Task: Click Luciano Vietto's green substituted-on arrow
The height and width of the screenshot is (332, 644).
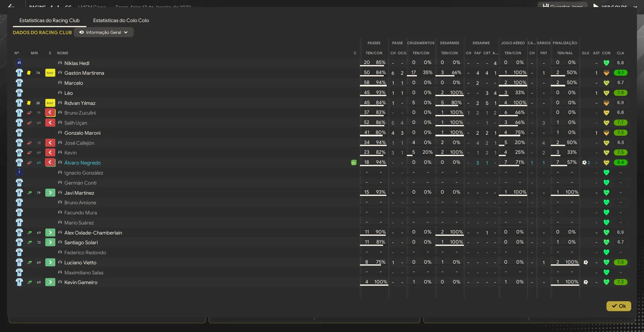Action: click(x=50, y=262)
